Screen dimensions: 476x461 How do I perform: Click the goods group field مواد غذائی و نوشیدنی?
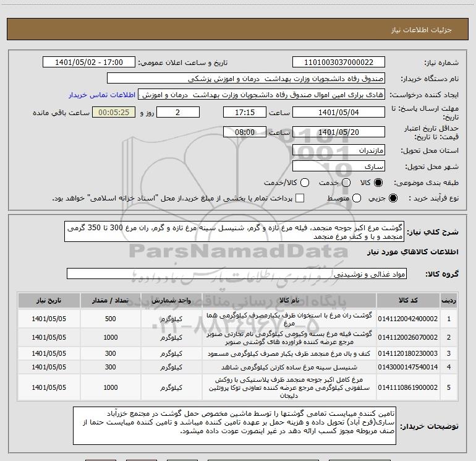(x=237, y=274)
